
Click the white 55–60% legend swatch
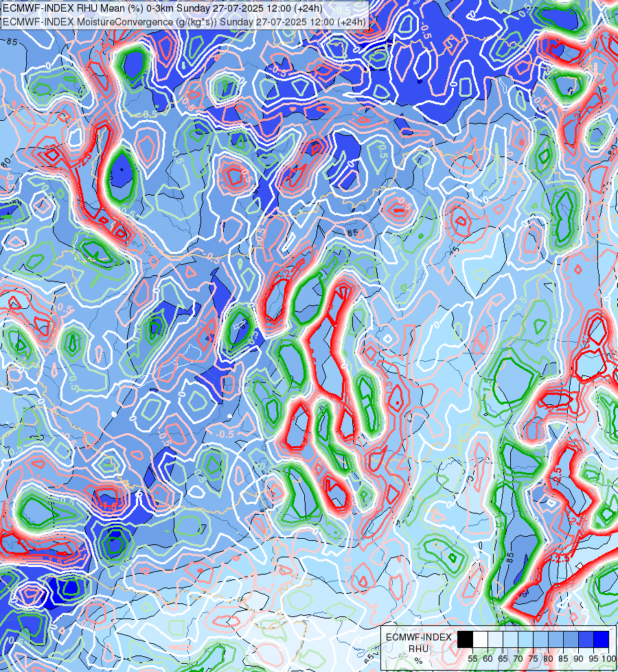click(481, 639)
